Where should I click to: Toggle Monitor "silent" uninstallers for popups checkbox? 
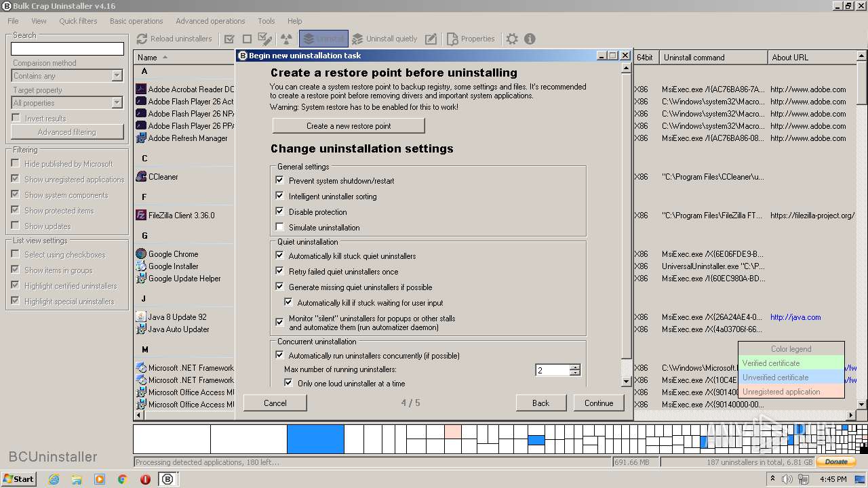point(279,323)
